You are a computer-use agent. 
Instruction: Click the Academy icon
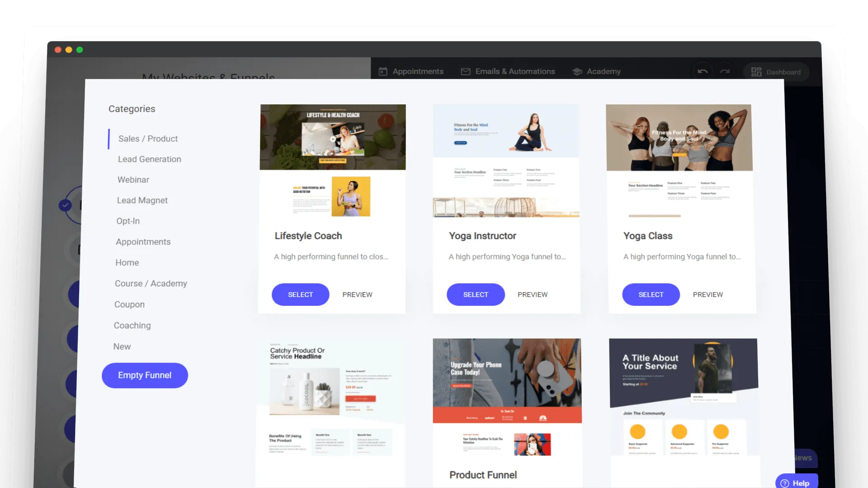576,71
